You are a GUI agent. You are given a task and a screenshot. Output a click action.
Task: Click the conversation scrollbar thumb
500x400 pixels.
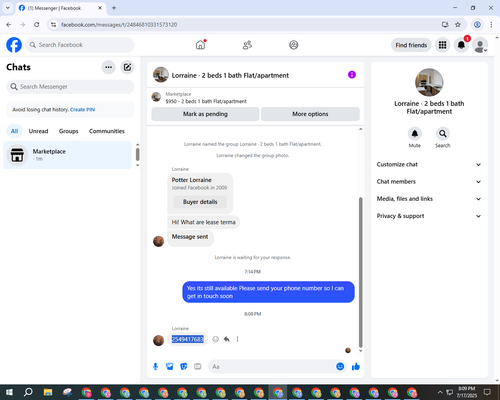click(360, 272)
